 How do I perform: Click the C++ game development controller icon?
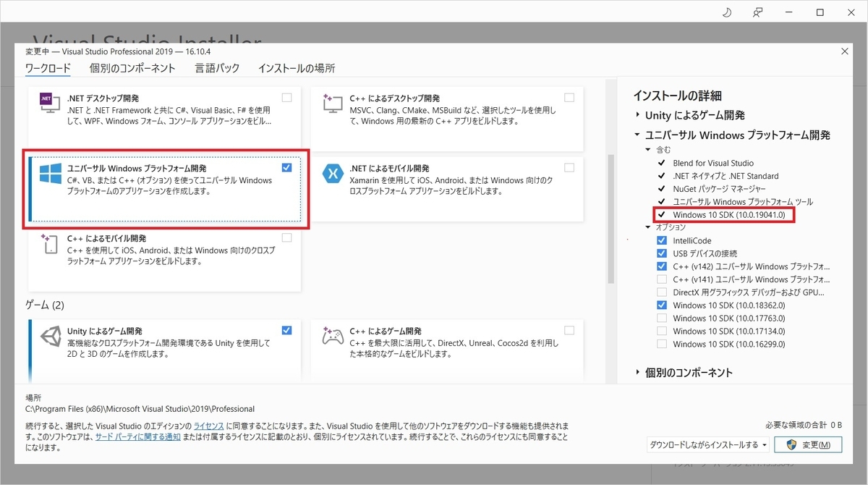(333, 337)
